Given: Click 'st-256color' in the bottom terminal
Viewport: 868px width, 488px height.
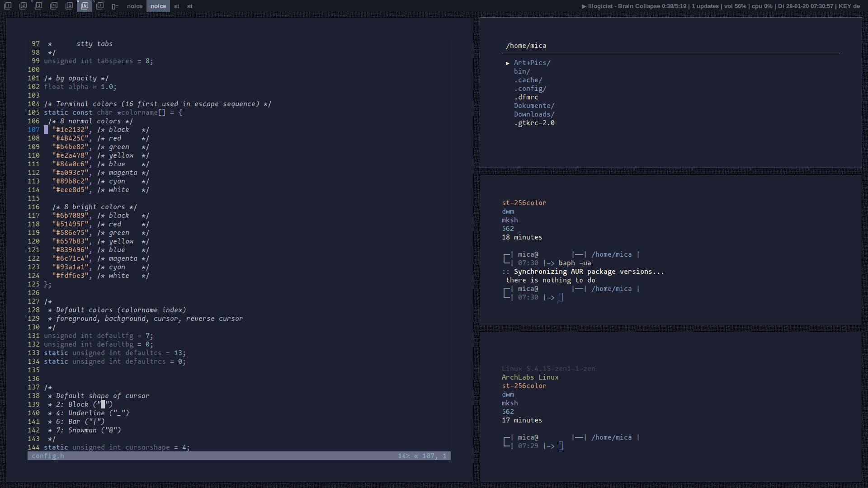Looking at the screenshot, I should click(x=524, y=386).
